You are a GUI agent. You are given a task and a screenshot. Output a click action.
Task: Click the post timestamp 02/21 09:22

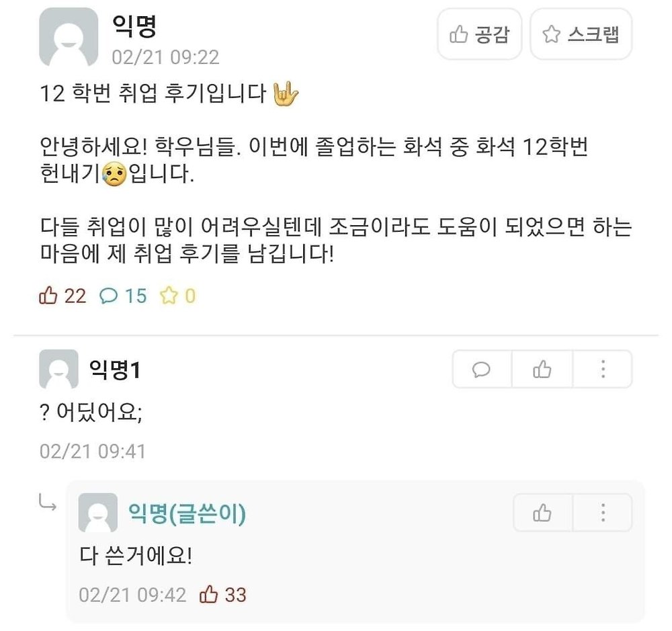[x=165, y=56]
